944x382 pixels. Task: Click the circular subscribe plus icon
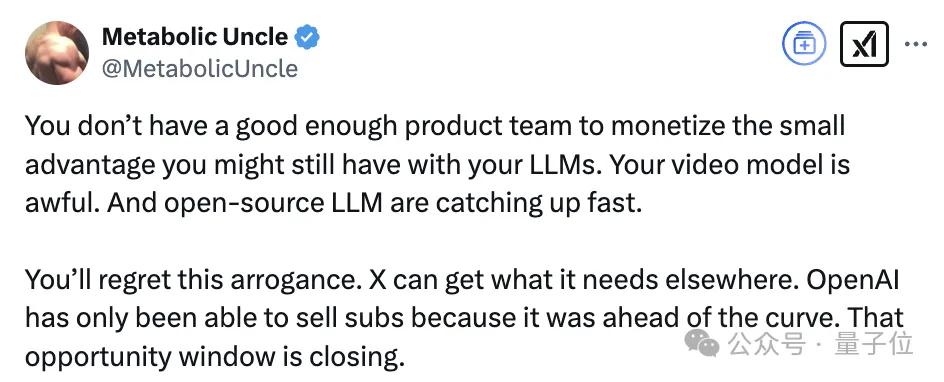804,43
